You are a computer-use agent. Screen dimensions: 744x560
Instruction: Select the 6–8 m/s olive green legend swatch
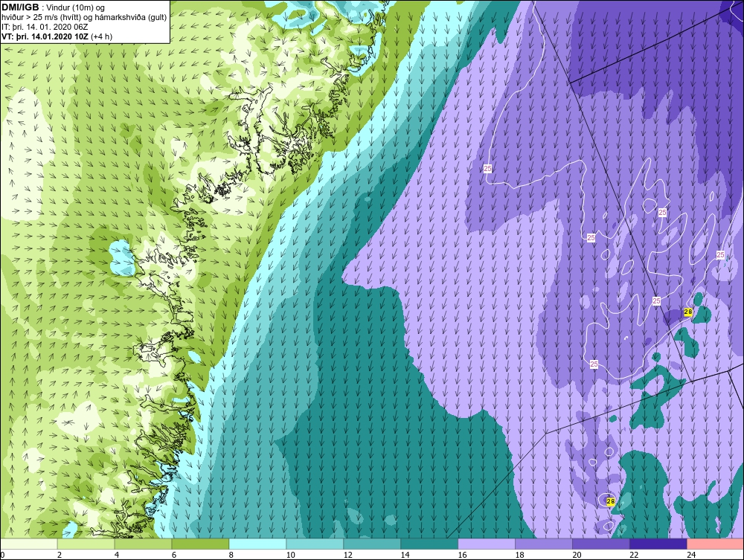point(200,544)
